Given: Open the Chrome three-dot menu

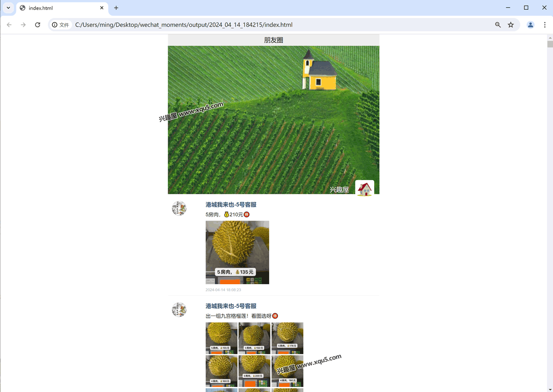Looking at the screenshot, I should [x=545, y=25].
